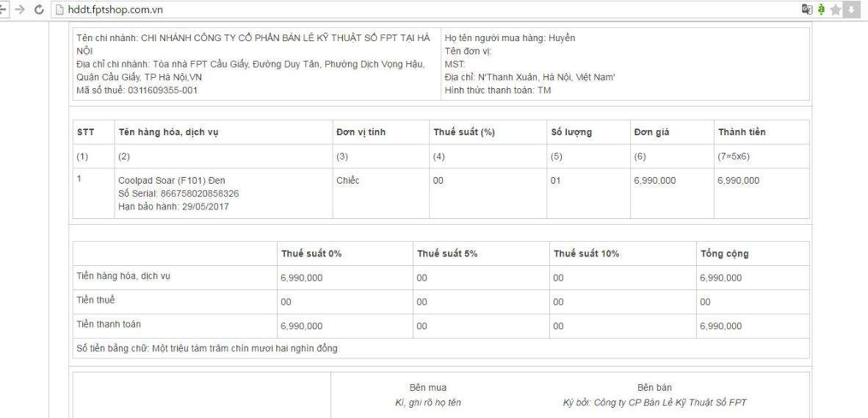
Task: Bookmark this page with the star
Action: click(x=839, y=10)
